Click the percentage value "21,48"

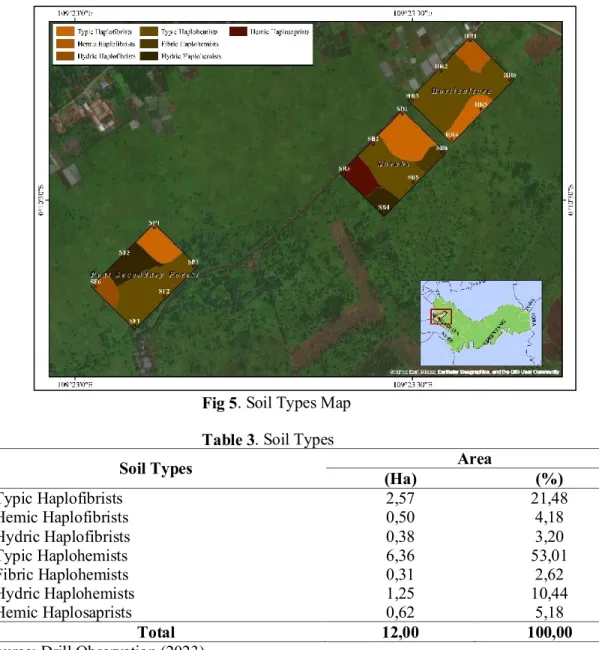(x=549, y=498)
